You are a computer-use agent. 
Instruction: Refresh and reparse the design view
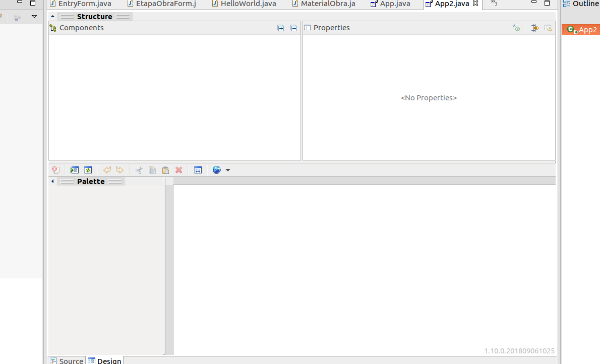pyautogui.click(x=88, y=170)
